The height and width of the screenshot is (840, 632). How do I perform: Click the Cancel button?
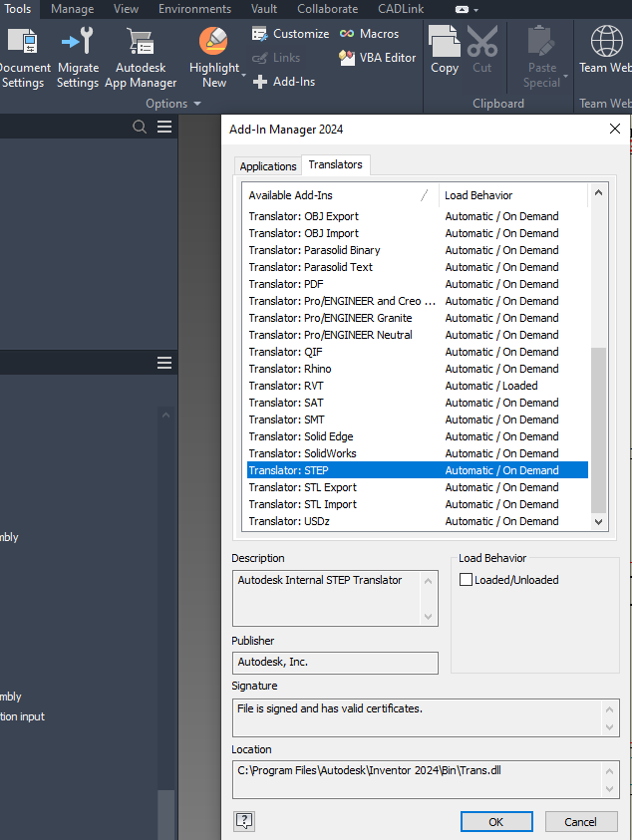click(x=580, y=822)
